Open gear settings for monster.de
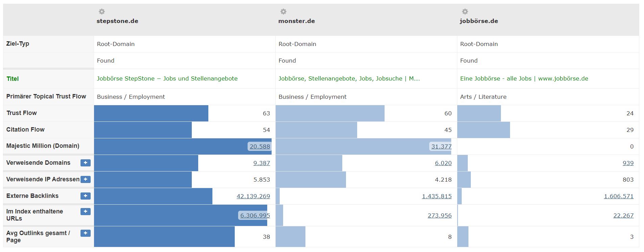 (x=283, y=12)
